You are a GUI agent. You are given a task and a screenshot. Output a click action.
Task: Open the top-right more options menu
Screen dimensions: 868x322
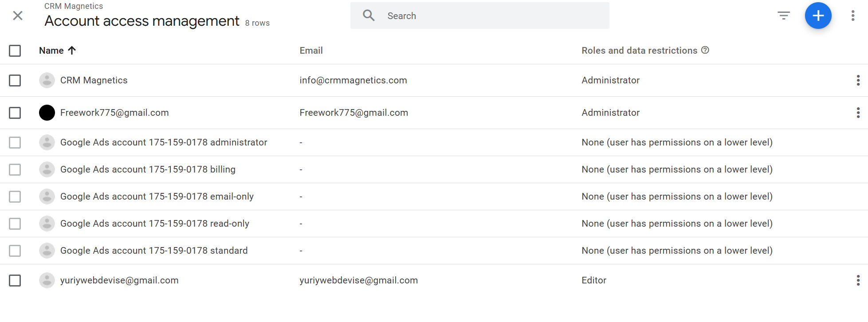pyautogui.click(x=852, y=16)
